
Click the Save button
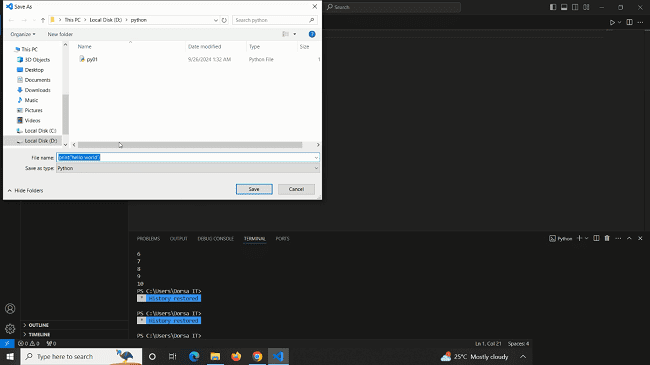click(254, 189)
